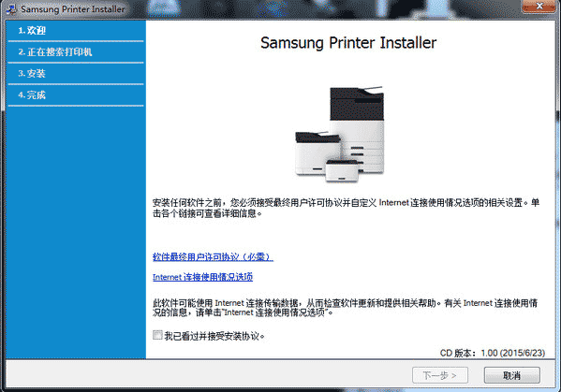This screenshot has width=561, height=392.
Task: Click the CD 版本: 1.00 (2015/6/23) text
Action: pos(493,353)
